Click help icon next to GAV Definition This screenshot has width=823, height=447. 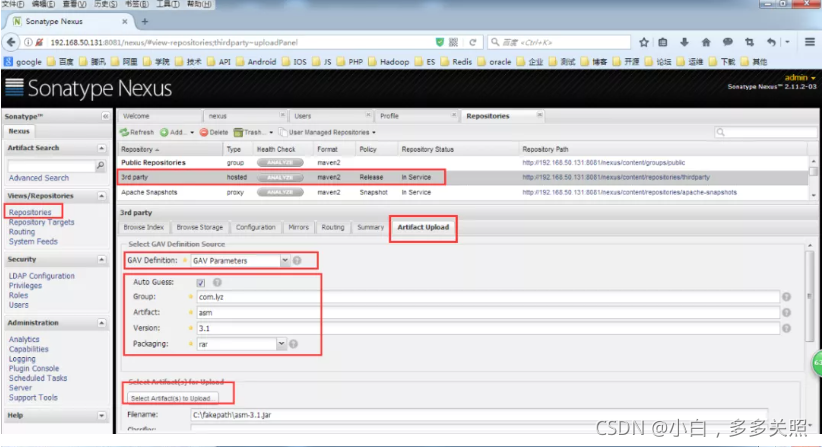coord(297,260)
